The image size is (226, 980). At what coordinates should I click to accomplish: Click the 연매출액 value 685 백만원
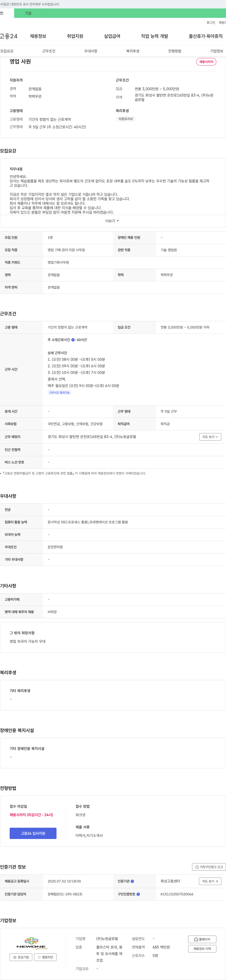[161, 947]
